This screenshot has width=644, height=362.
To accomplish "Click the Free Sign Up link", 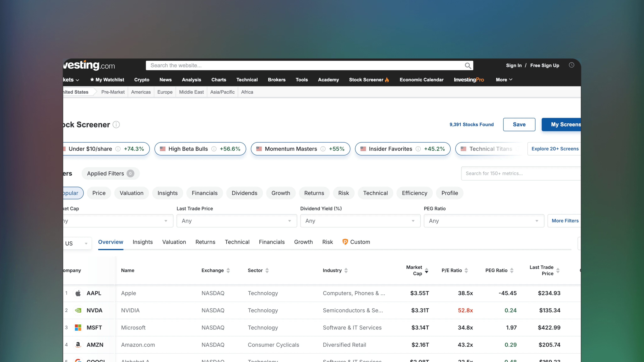I will tap(545, 65).
